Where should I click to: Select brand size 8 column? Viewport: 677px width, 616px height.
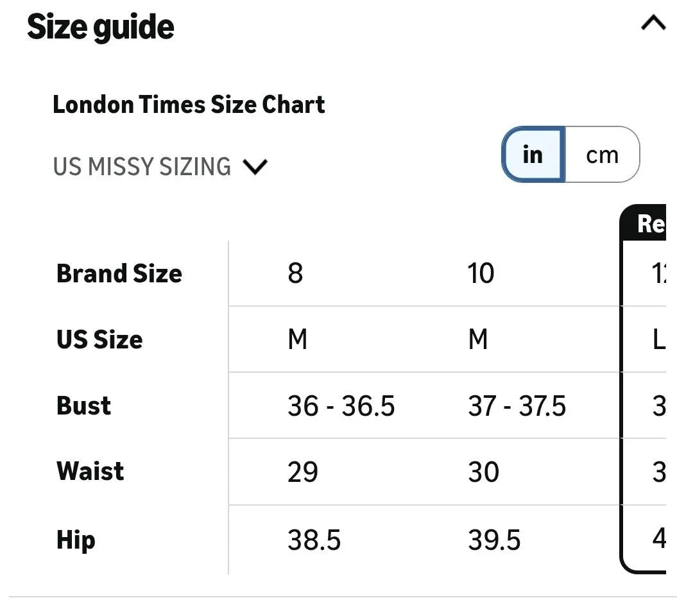tap(295, 273)
